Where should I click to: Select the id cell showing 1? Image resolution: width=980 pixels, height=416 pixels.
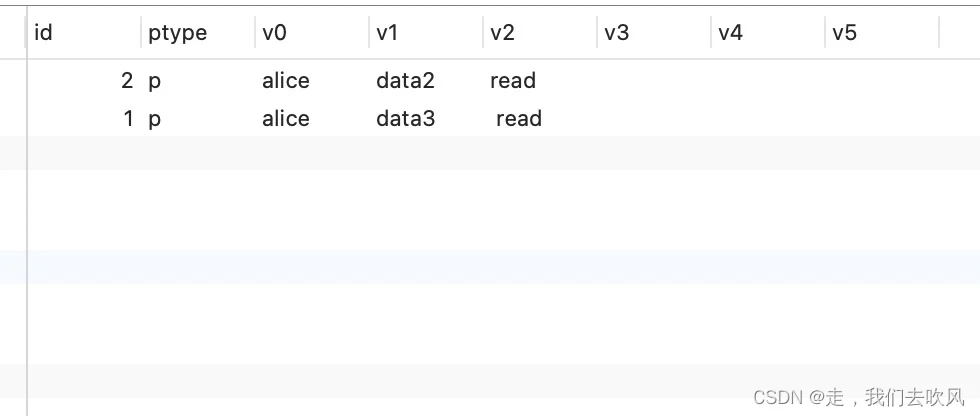(x=84, y=118)
